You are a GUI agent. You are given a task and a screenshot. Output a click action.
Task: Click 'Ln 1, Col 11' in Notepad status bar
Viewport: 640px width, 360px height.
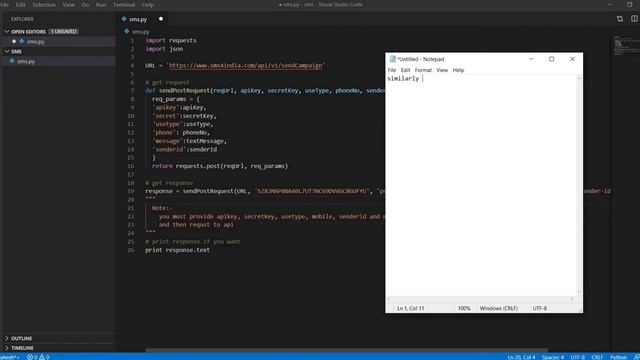[411, 309]
